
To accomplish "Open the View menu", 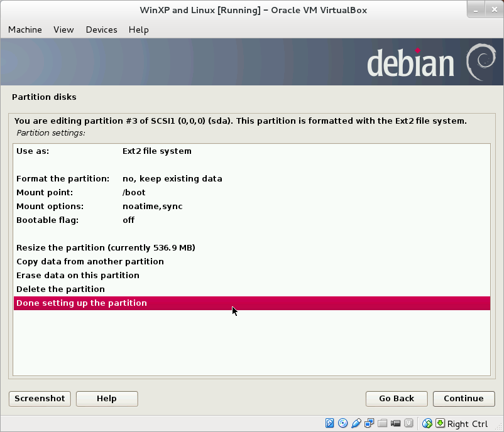I will [63, 30].
